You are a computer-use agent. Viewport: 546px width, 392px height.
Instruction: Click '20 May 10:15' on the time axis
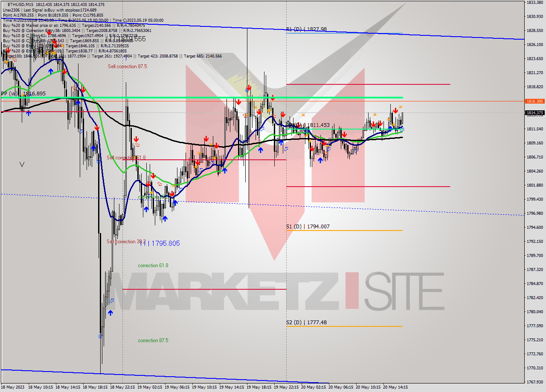(x=368, y=388)
